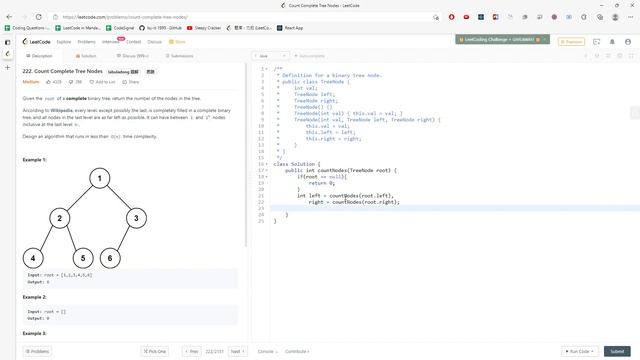This screenshot has height=360, width=640.
Task: Open the Coding Questions bookmark
Action: (x=27, y=28)
